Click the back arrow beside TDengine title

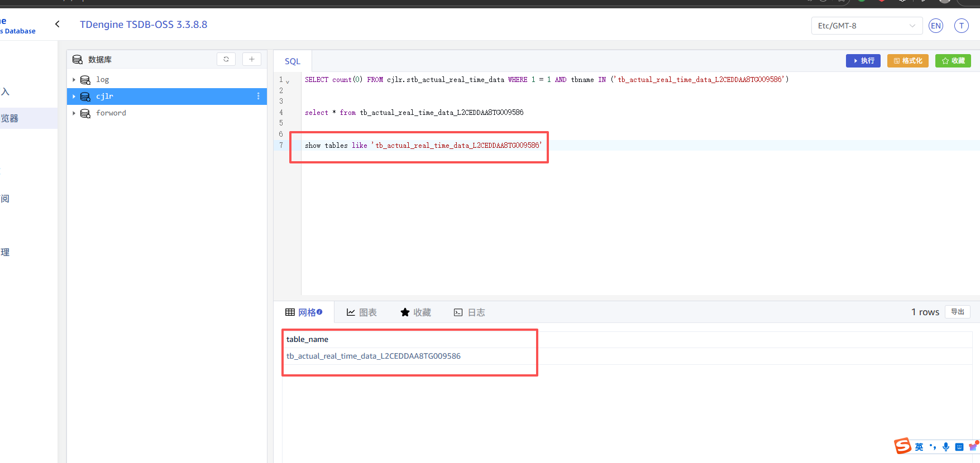click(x=58, y=24)
